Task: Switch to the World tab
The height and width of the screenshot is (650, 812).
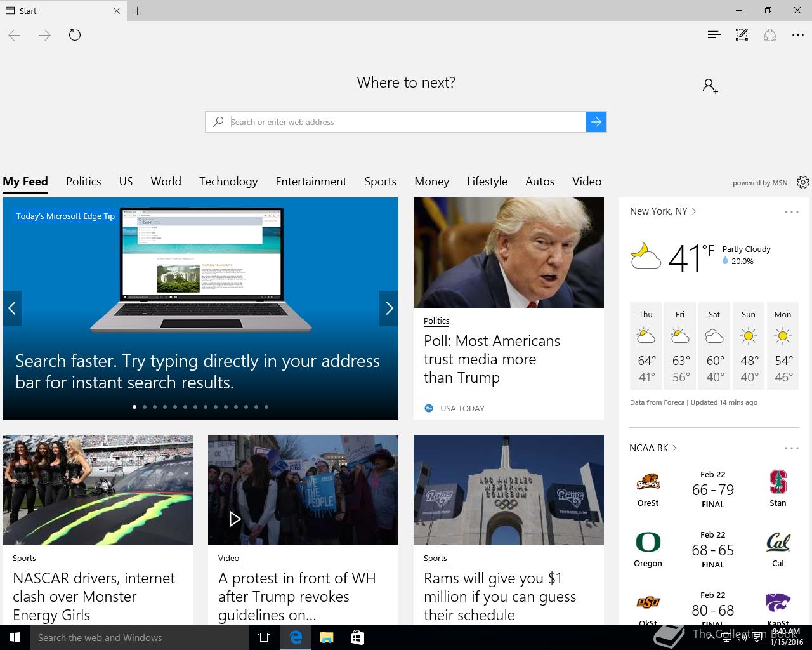Action: [x=166, y=182]
